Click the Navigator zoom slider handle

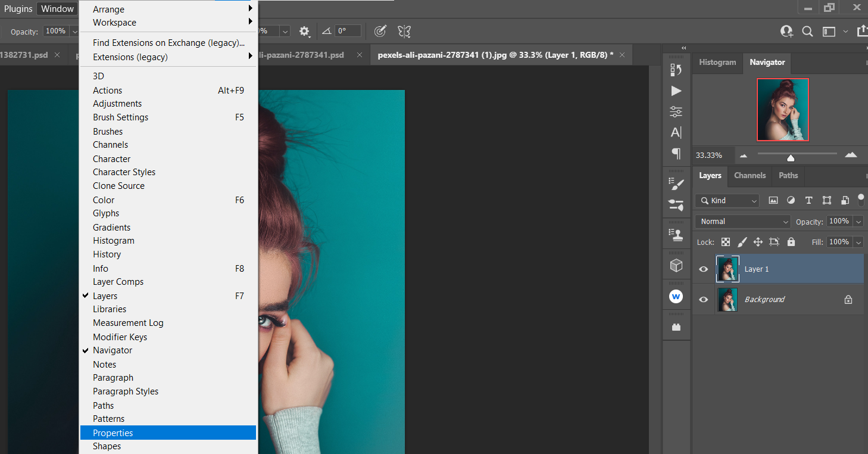[x=791, y=157]
